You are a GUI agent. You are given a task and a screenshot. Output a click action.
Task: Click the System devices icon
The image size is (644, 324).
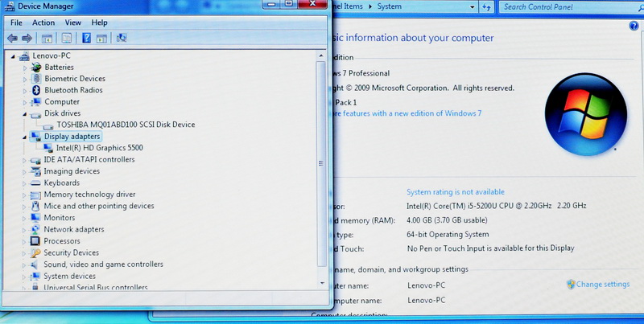[35, 276]
